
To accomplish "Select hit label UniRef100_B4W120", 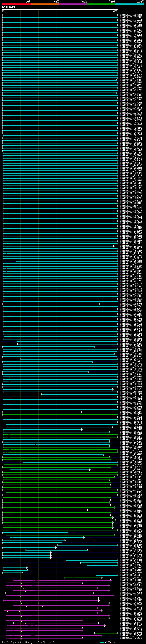I will coord(131,499).
